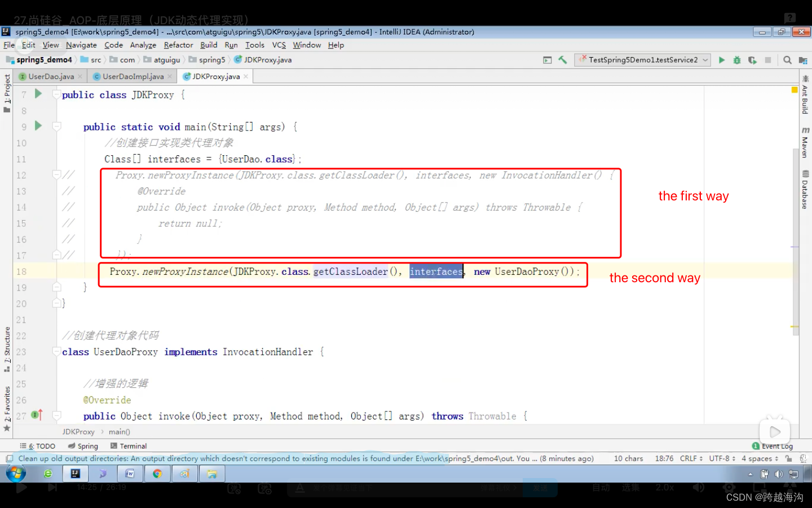Toggle the Spring tool window
812x508 pixels.
[x=83, y=446]
